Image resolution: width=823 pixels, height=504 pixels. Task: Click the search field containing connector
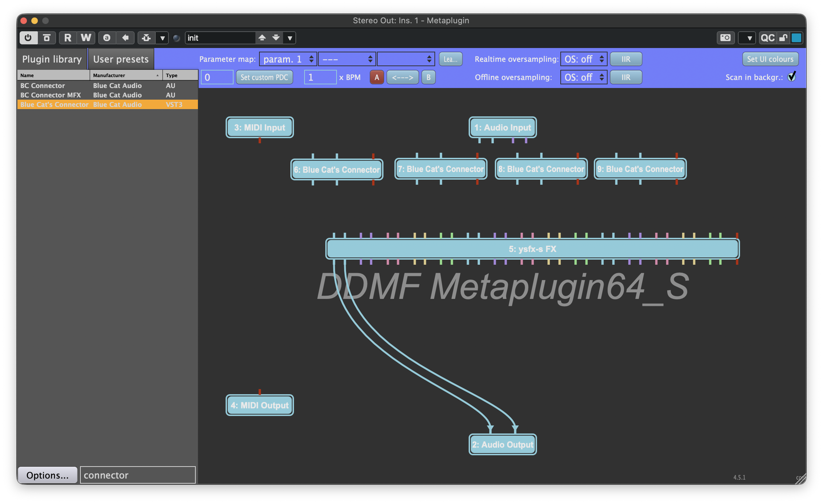pos(138,475)
